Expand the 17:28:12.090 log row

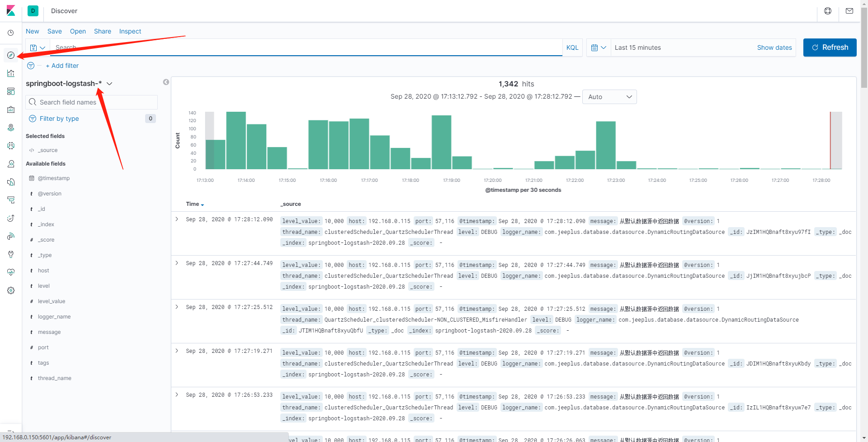coord(177,219)
